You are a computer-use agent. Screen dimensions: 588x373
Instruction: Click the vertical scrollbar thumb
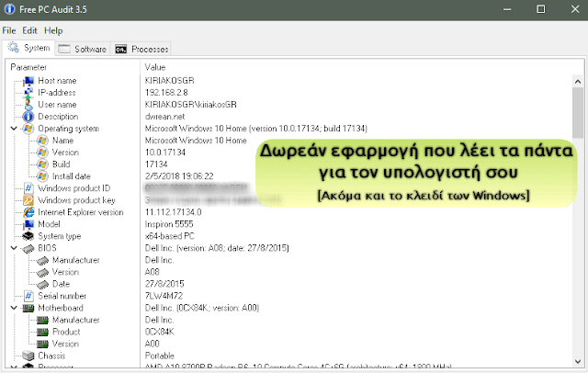pos(578,113)
